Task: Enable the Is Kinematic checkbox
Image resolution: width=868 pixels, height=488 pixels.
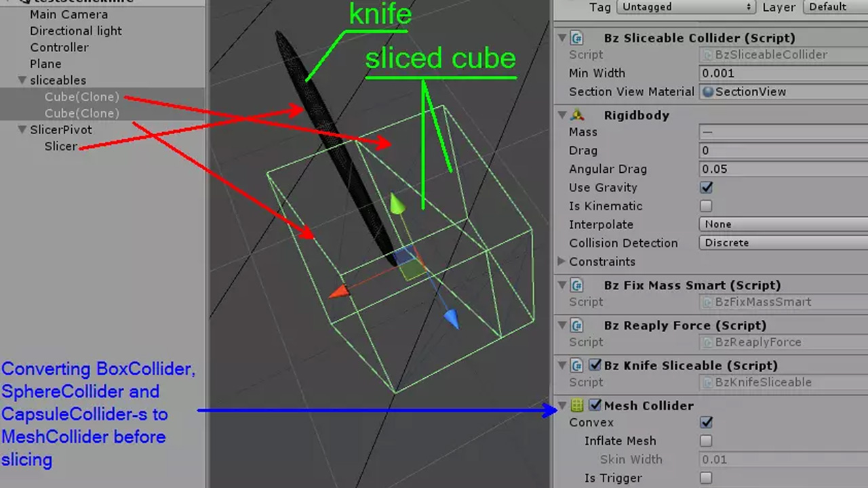Action: click(706, 206)
